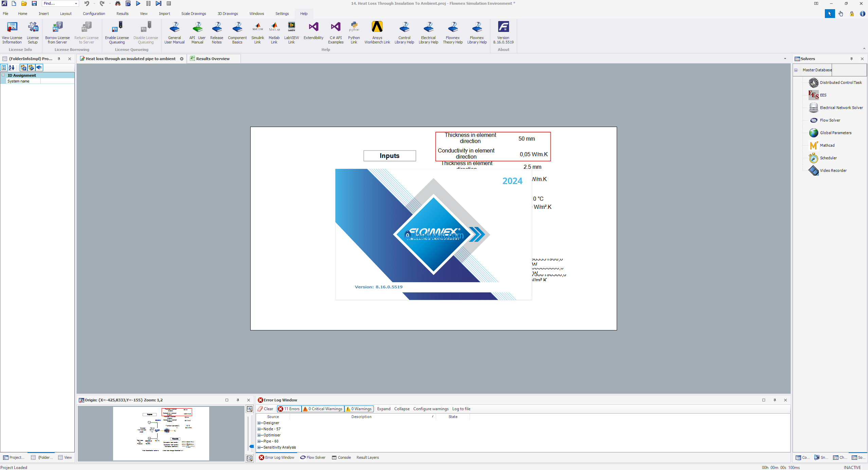Toggle the padlock lock icon
868x470 pixels.
point(852,14)
